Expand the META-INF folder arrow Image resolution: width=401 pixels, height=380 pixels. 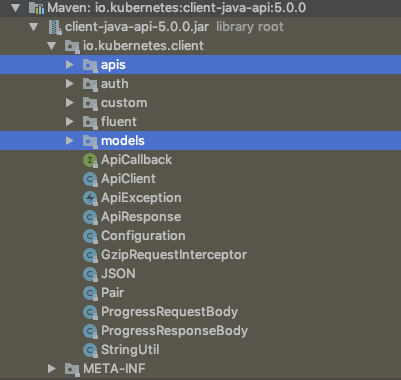coord(51,369)
